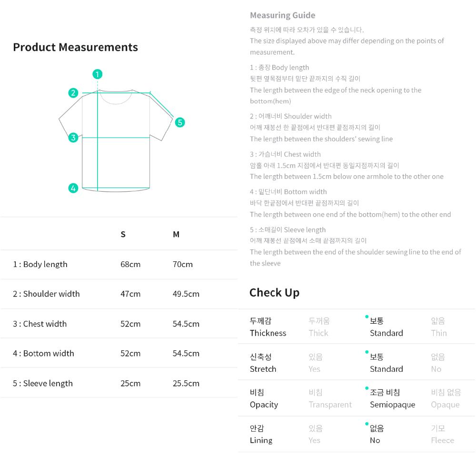Click the Measuring Guide heading

(282, 15)
